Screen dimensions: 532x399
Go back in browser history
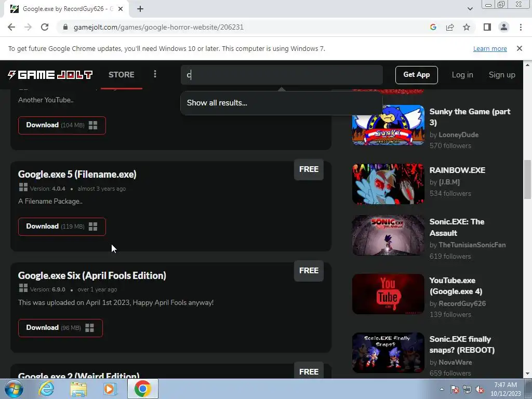pyautogui.click(x=11, y=27)
